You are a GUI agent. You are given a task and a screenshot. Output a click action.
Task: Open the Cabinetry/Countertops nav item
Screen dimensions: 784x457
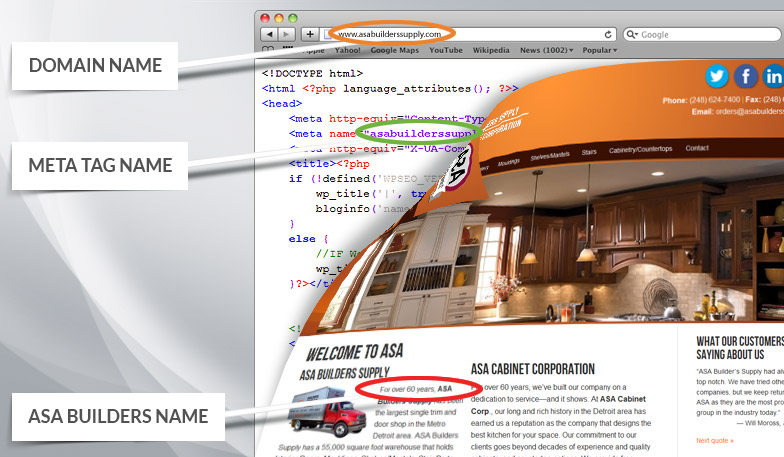coord(640,149)
